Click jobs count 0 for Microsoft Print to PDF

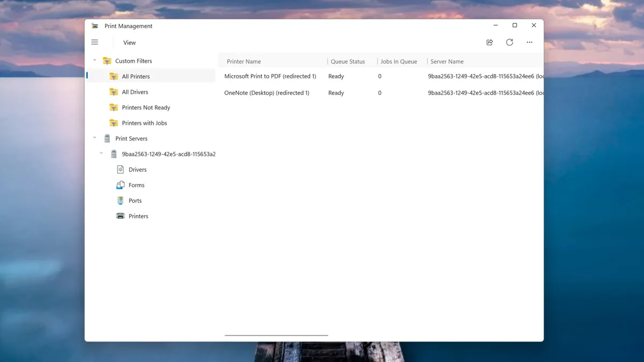coord(379,77)
